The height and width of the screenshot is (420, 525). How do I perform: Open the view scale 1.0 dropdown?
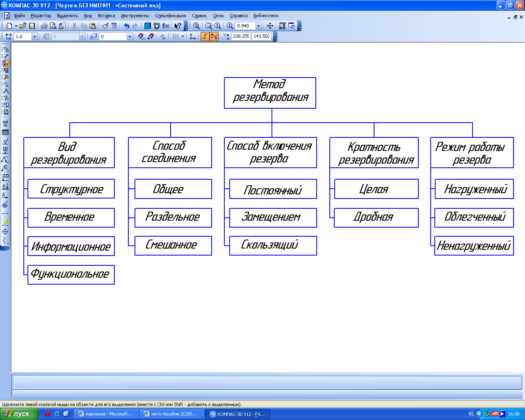click(x=34, y=37)
